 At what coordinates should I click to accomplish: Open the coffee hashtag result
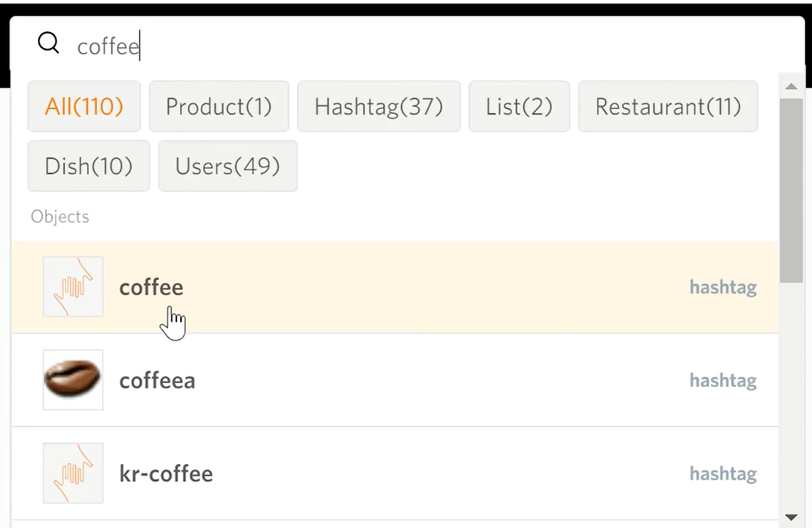pos(151,287)
